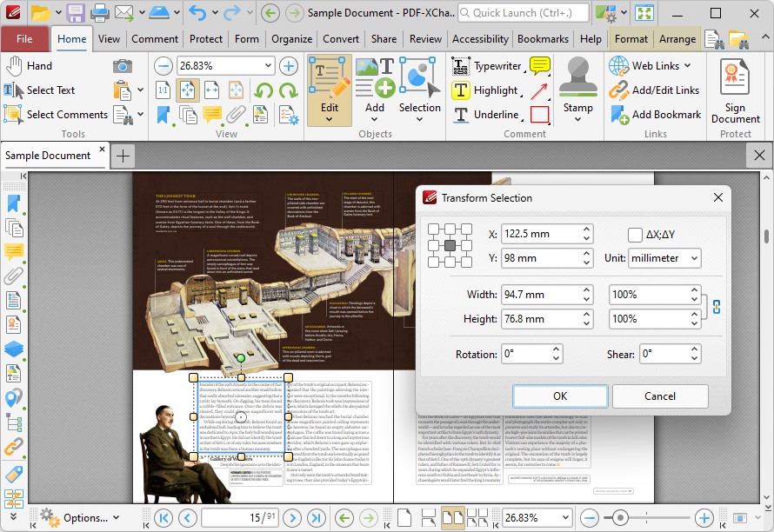
Task: Select the Typewriter comment tool
Action: 488,66
